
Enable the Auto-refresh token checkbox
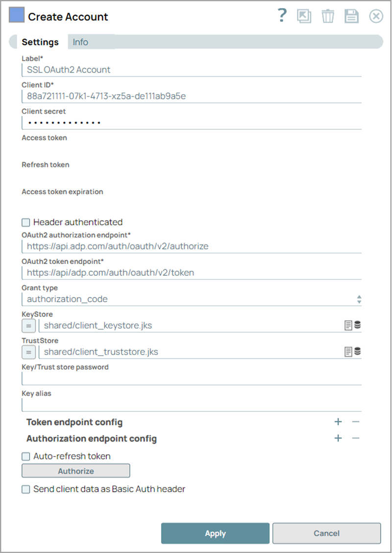(x=26, y=457)
